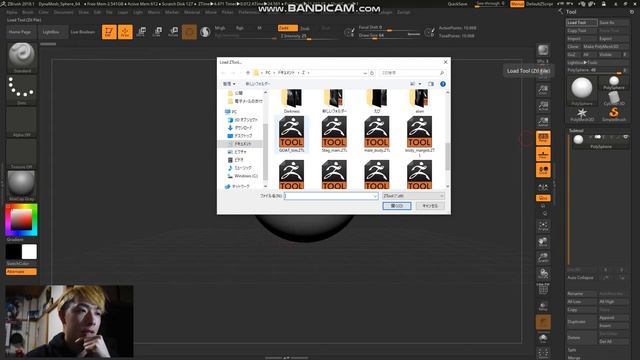This screenshot has height=360, width=640.
Task: Click the Move view icon in right shelf
Action: click(x=543, y=242)
